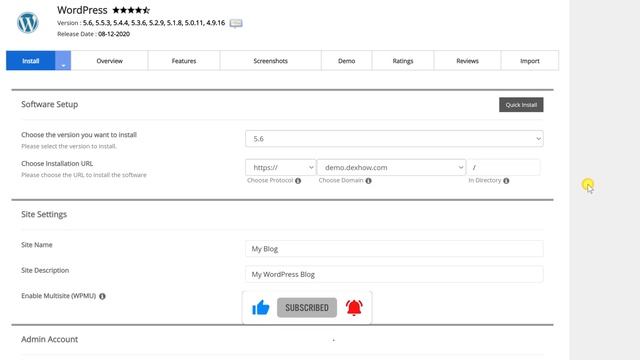Open the version selector showing 5.6
This screenshot has height=360, width=640.
[x=394, y=139]
